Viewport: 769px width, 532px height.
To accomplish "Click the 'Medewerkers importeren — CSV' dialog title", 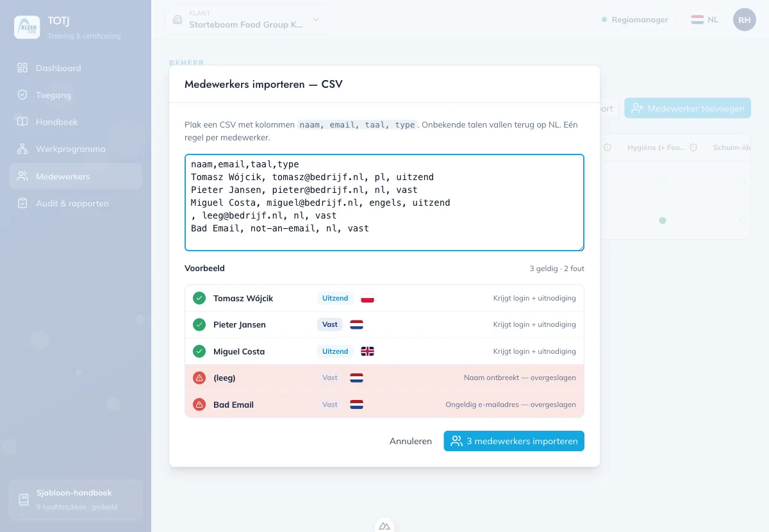I will pos(263,84).
